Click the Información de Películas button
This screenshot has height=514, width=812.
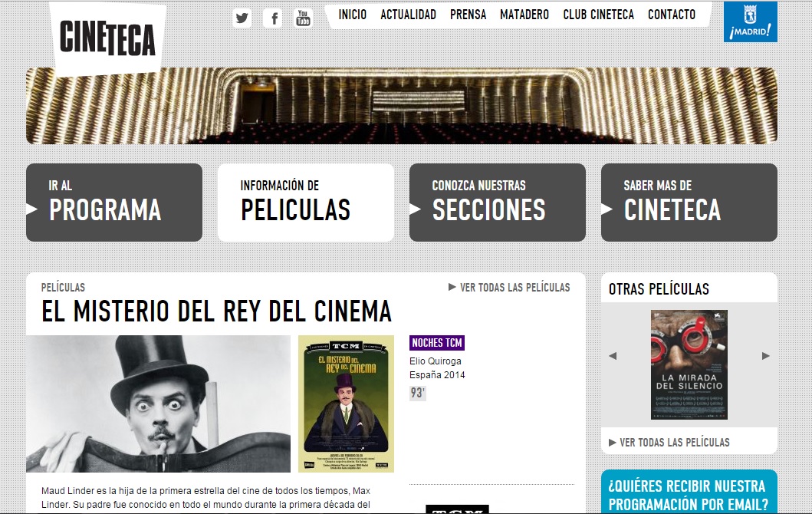[x=305, y=203]
